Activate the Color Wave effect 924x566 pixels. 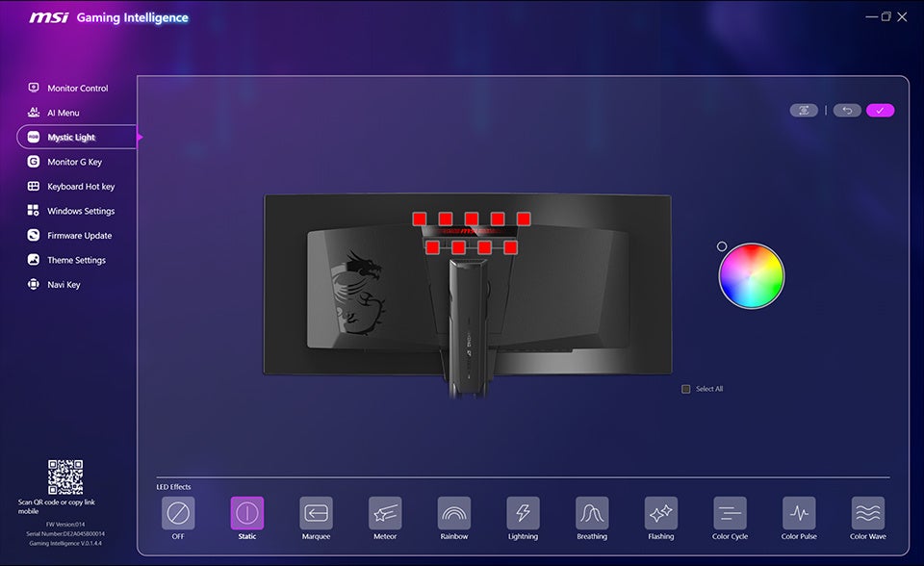[867, 512]
